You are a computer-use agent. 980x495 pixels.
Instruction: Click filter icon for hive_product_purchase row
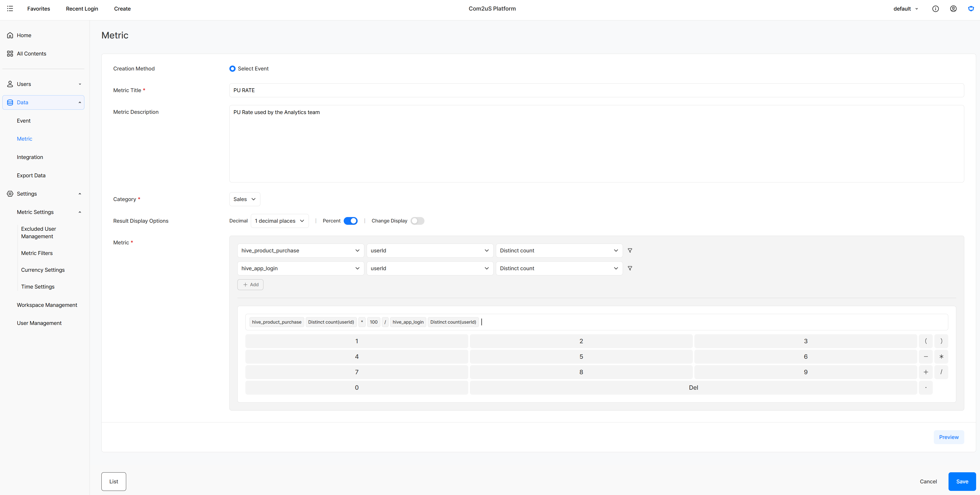630,250
